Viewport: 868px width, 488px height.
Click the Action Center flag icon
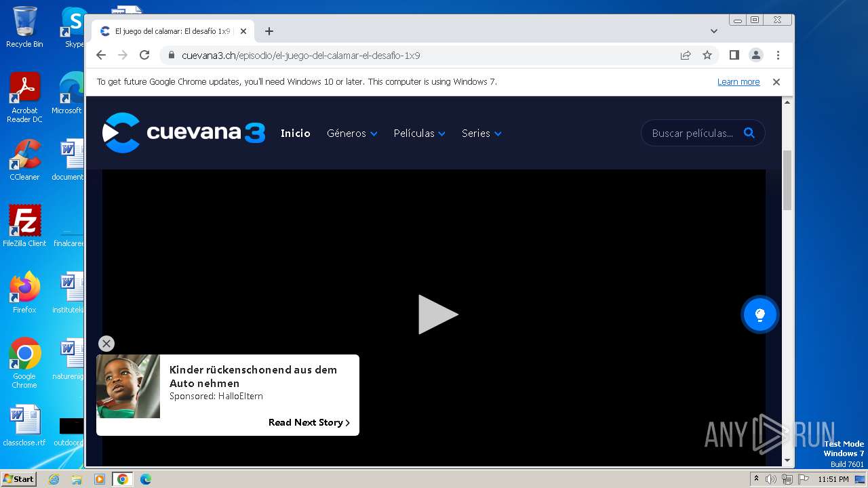tap(802, 479)
